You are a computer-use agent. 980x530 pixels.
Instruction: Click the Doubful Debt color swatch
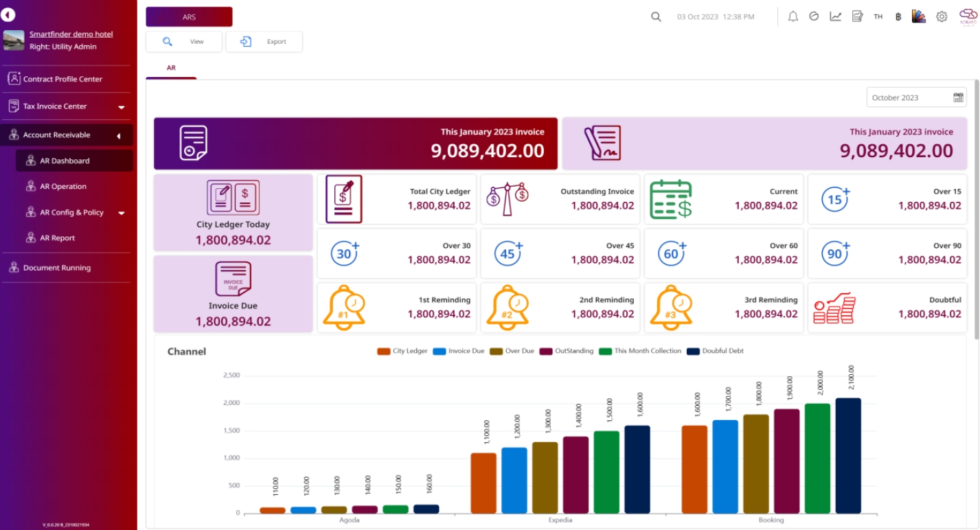click(694, 351)
